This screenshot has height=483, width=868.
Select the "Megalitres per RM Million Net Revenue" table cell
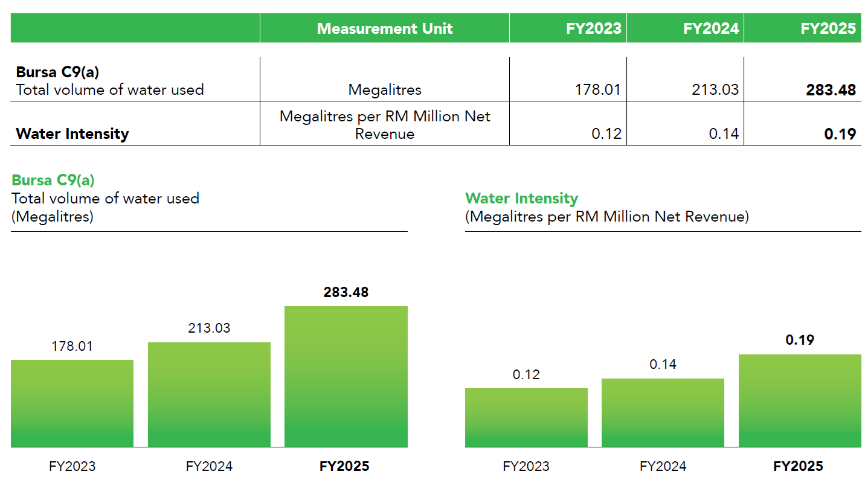click(385, 125)
